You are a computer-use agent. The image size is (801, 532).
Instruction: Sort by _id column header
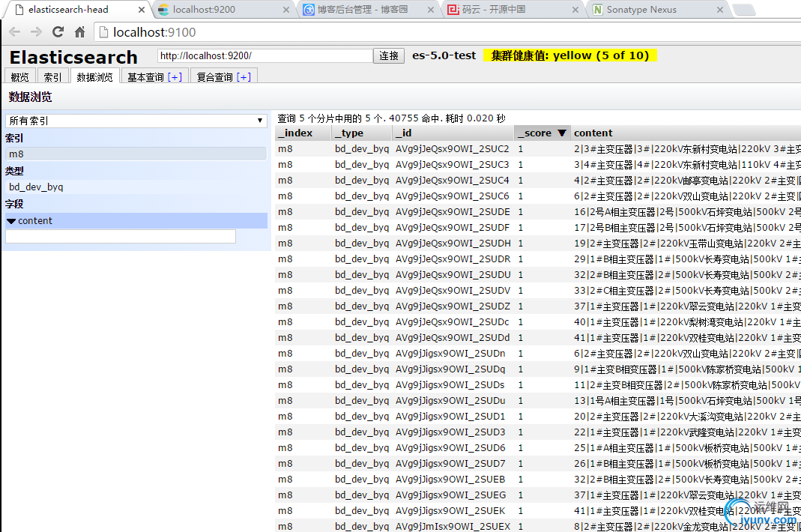pyautogui.click(x=453, y=133)
